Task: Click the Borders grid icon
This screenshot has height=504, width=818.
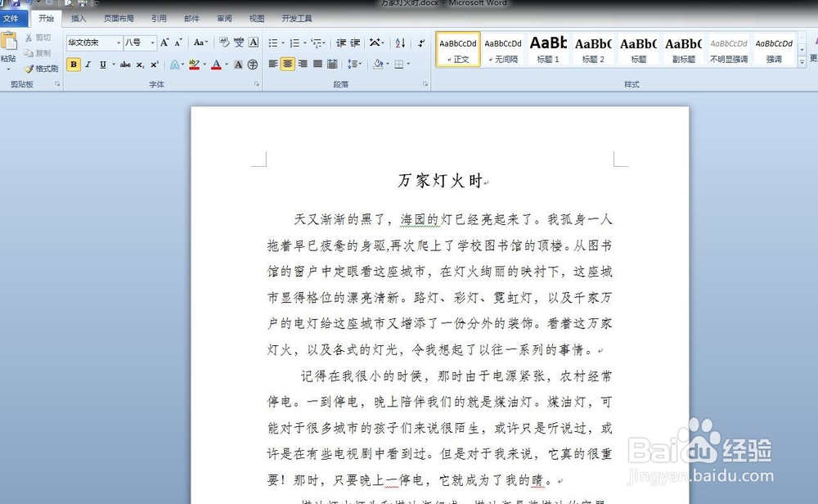Action: 399,64
